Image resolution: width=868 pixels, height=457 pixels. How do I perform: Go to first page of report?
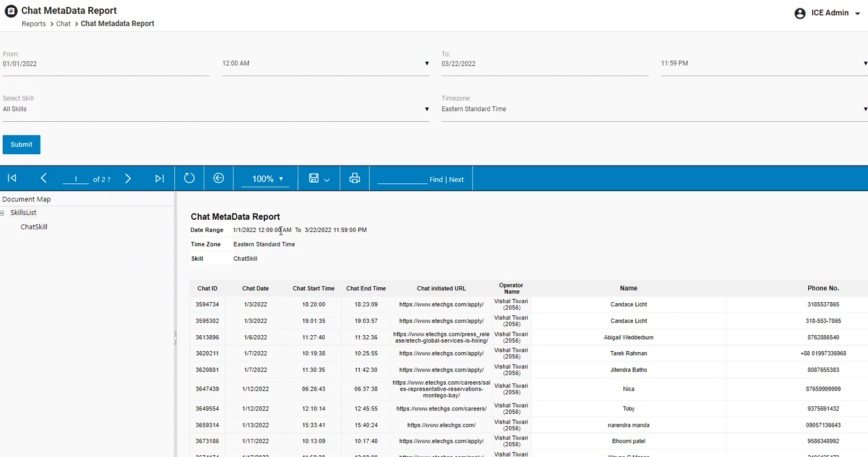[x=12, y=179]
